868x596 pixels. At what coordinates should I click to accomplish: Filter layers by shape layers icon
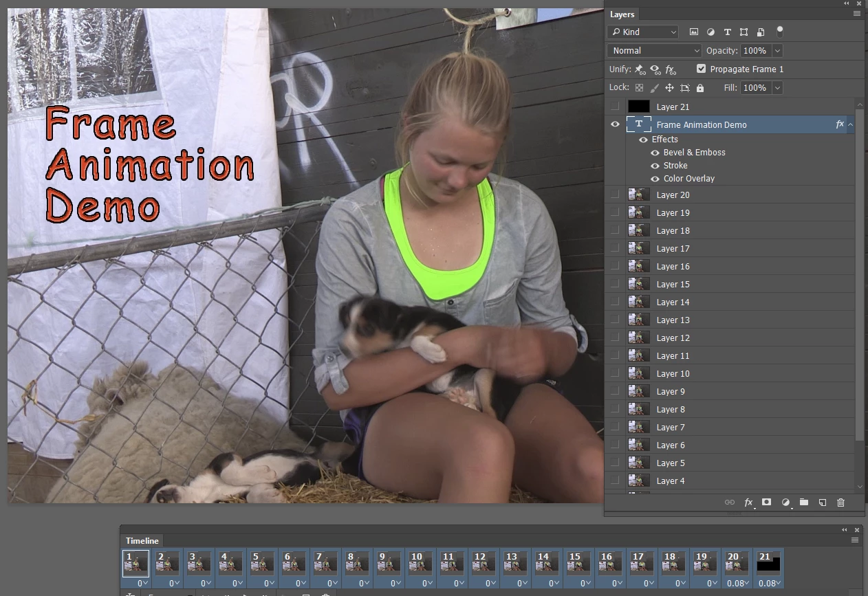click(x=744, y=32)
